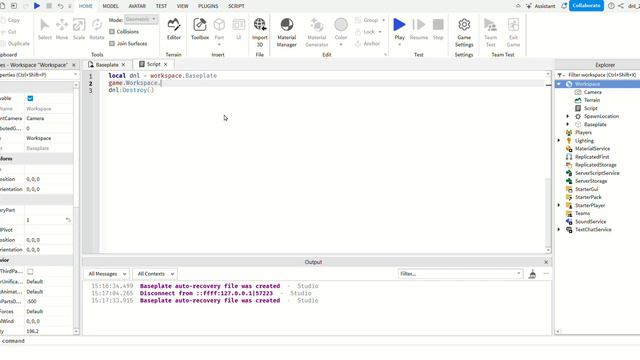This screenshot has width=640, height=360.
Task: Expand the Part insert dropdown arrow
Action: point(219,44)
